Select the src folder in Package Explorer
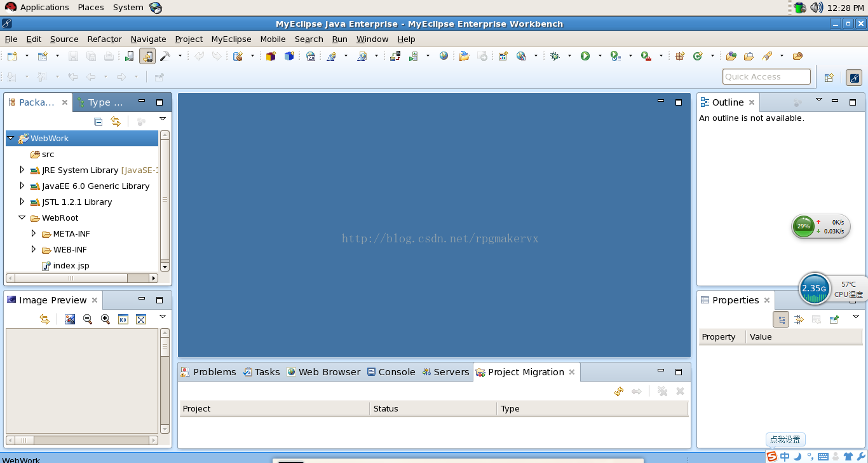 [x=43, y=155]
